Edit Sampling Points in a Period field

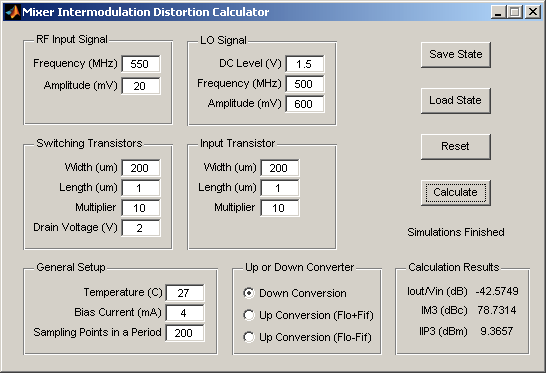(x=185, y=333)
